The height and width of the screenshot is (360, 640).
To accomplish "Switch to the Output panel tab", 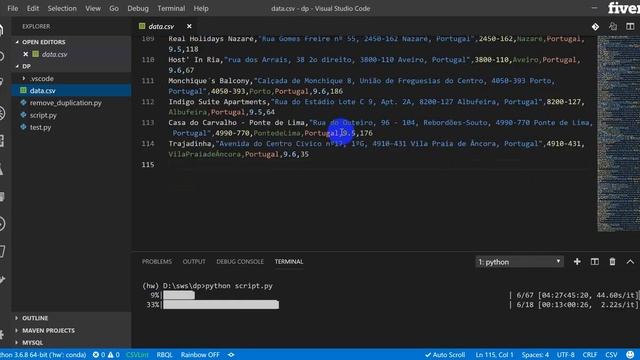I will tap(194, 262).
